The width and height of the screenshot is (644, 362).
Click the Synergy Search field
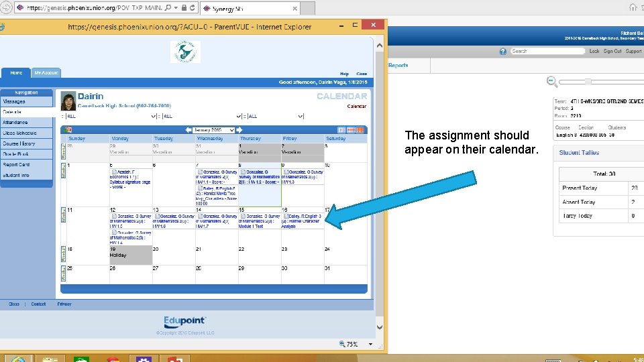[547, 52]
